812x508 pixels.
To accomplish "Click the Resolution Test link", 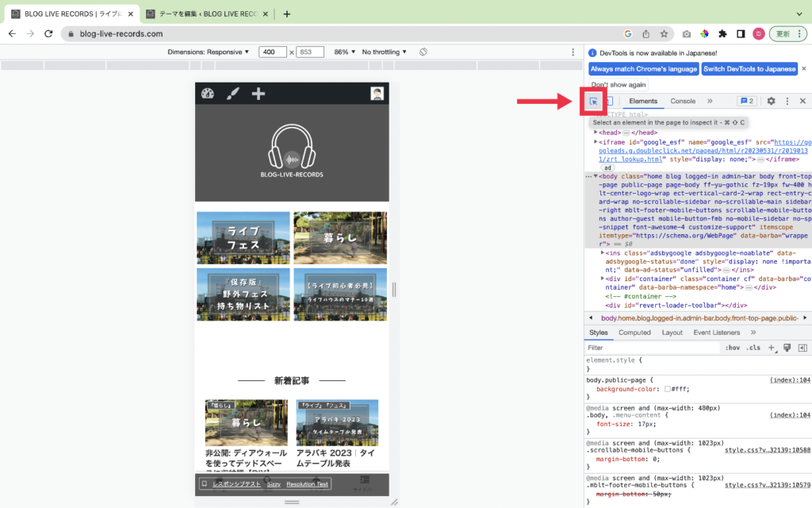I will click(x=307, y=484).
